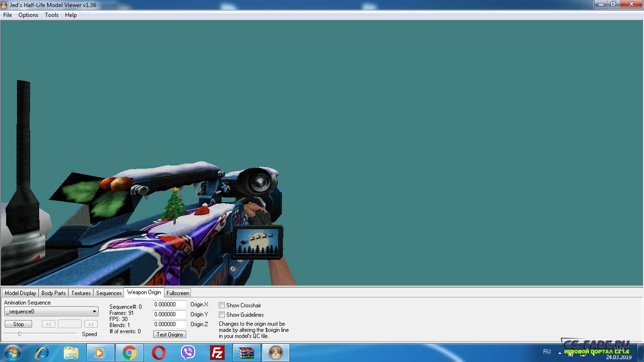This screenshot has height=362, width=644.
Task: Switch to the Body Parts tab
Action: [x=54, y=293]
